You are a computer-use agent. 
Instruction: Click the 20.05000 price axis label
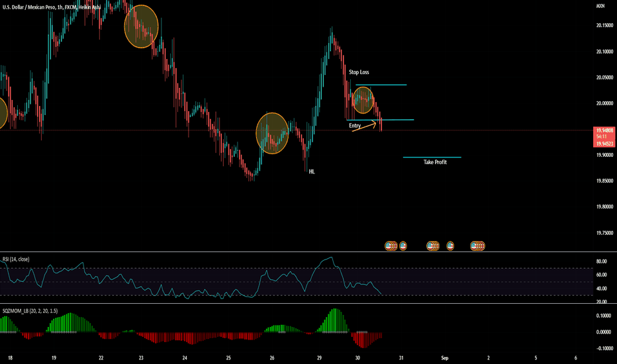(x=604, y=77)
